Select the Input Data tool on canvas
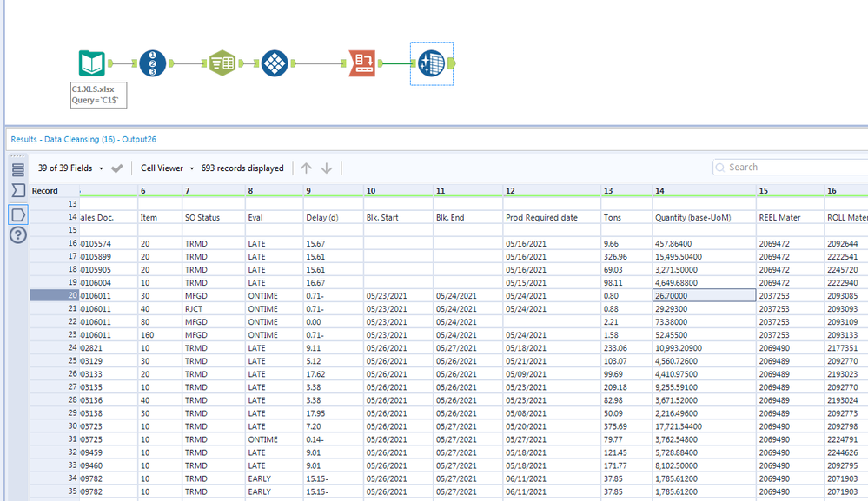The height and width of the screenshot is (501, 868). click(91, 63)
